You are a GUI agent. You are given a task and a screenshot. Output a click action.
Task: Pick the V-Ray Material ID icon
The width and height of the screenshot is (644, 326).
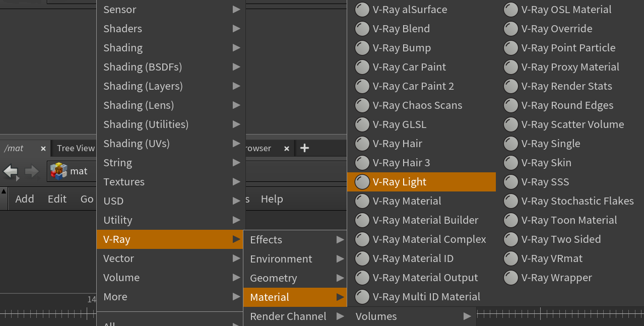362,258
